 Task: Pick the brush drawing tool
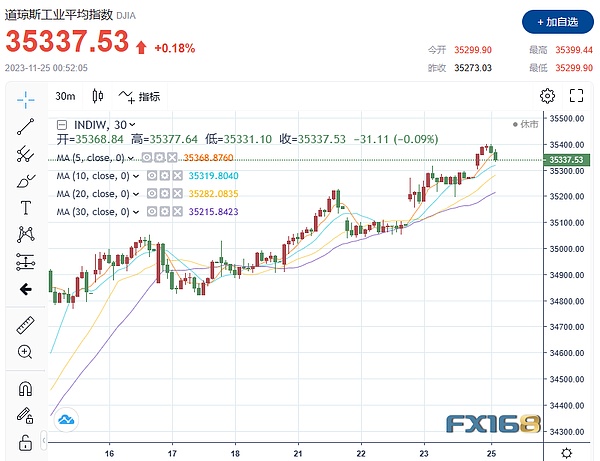[26, 181]
